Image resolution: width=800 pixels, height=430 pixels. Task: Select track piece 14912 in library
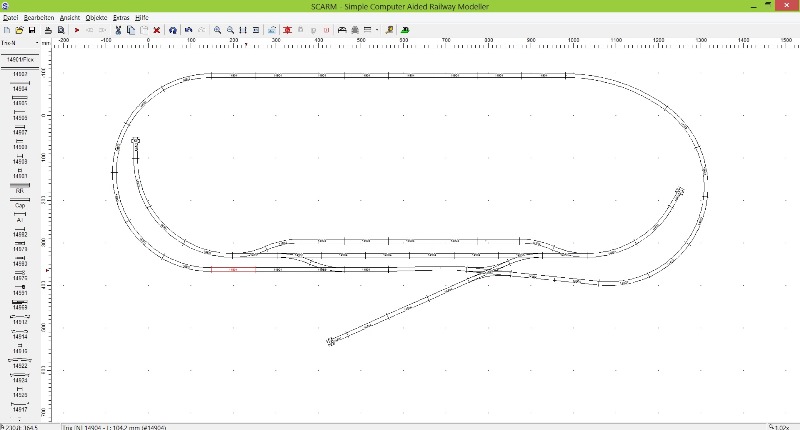tap(20, 320)
